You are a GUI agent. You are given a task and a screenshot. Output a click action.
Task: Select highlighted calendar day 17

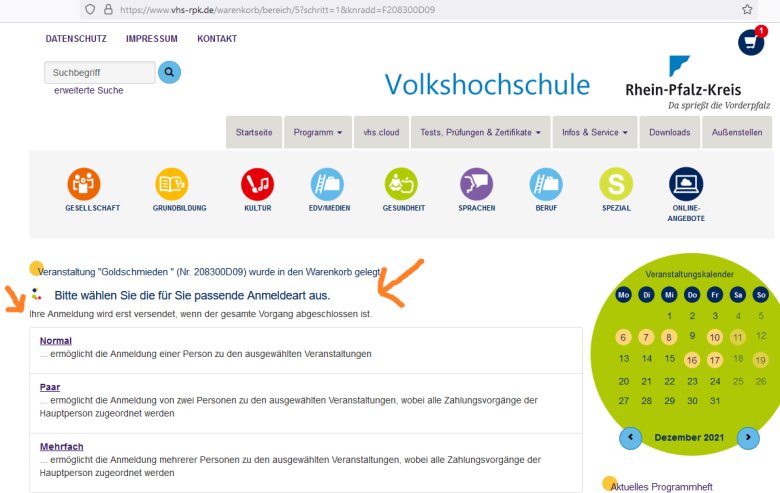coord(715,360)
